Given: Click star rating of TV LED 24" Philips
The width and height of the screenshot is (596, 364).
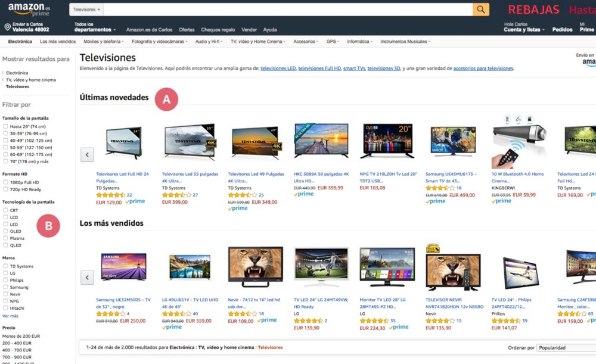Looking at the screenshot, I should (506, 321).
